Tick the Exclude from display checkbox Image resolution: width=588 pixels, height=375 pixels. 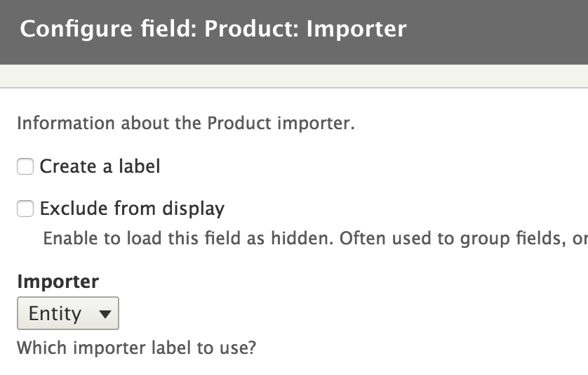pos(25,209)
